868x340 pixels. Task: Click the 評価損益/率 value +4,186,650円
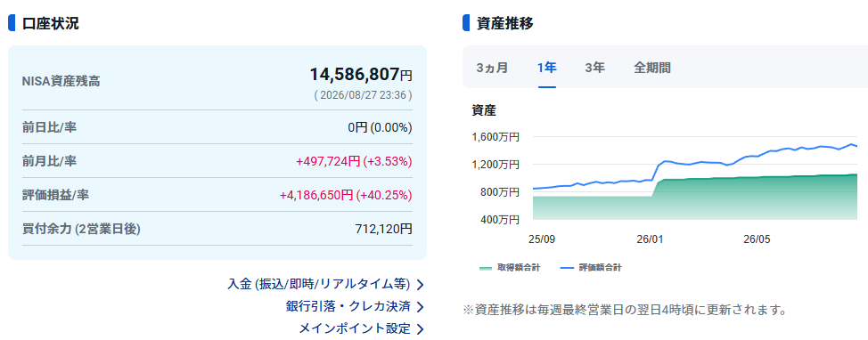pyautogui.click(x=316, y=195)
